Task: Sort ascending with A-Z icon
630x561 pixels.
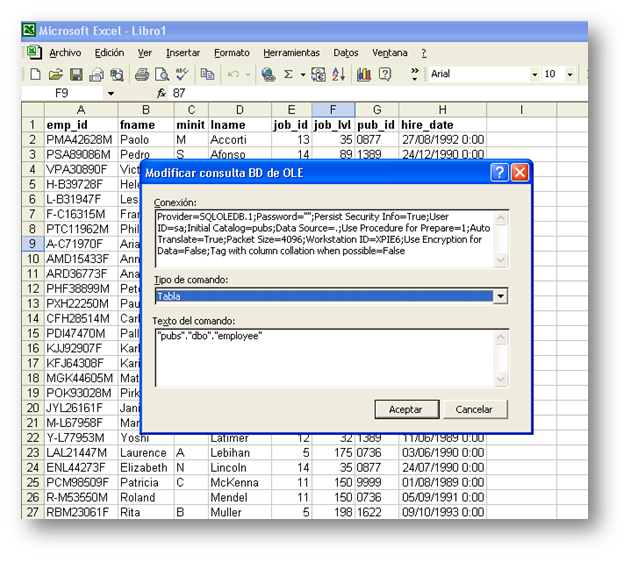Action: point(338,74)
